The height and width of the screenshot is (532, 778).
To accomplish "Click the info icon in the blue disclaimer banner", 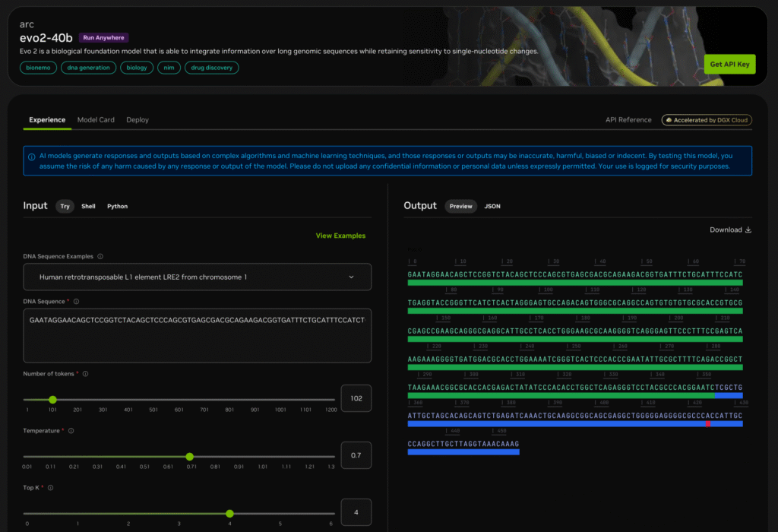I will [x=31, y=157].
